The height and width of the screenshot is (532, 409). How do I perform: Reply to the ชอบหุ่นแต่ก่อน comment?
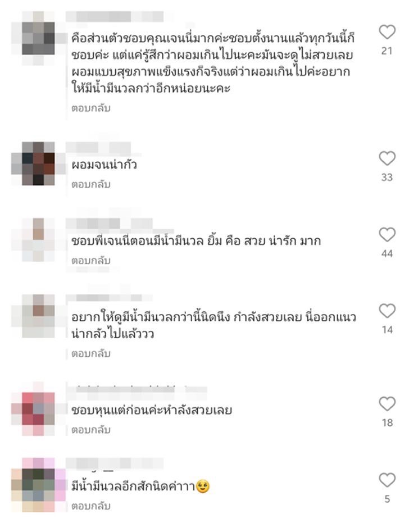(x=90, y=430)
